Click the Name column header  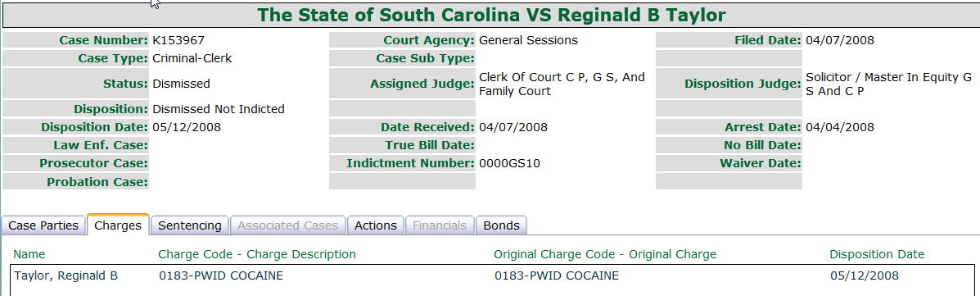29,254
